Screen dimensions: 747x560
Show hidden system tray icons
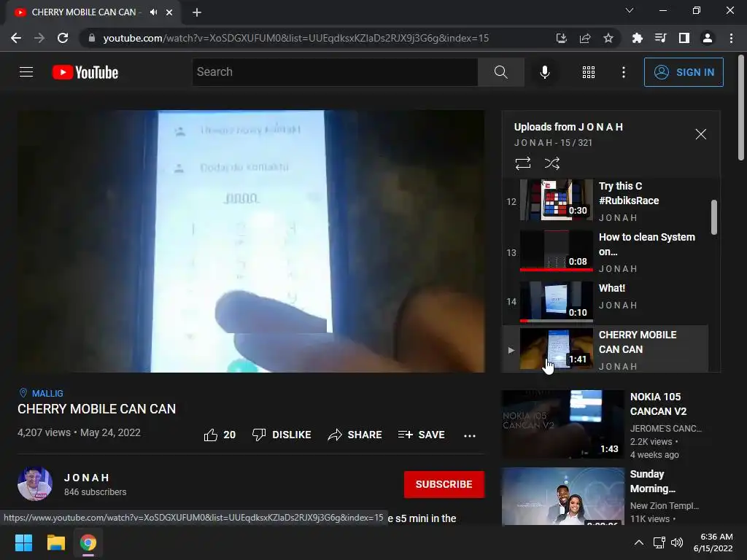coord(639,542)
